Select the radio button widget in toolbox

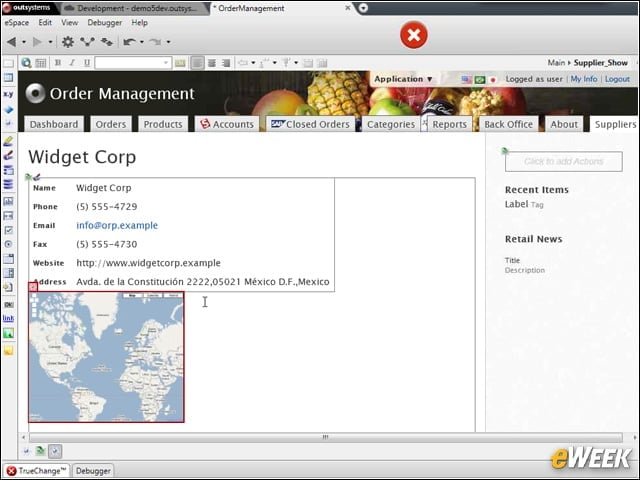pyautogui.click(x=8, y=244)
